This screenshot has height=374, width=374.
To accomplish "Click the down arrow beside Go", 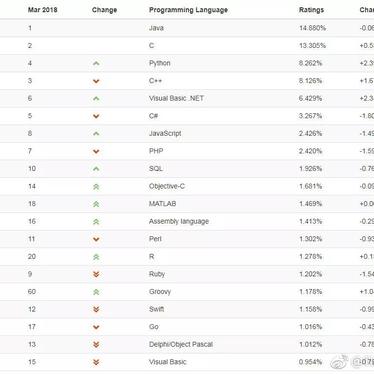I will pos(96,327).
